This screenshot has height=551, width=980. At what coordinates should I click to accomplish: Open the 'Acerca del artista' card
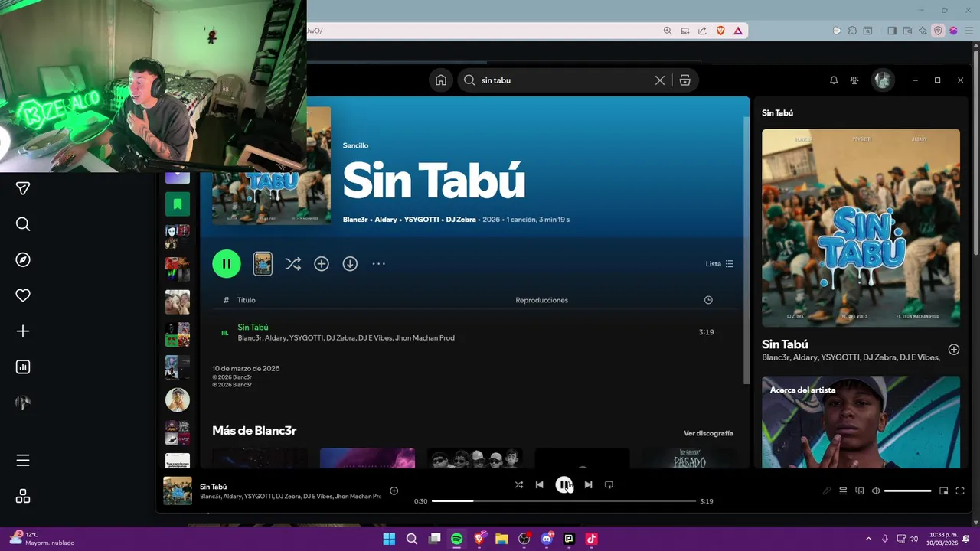[x=861, y=422]
